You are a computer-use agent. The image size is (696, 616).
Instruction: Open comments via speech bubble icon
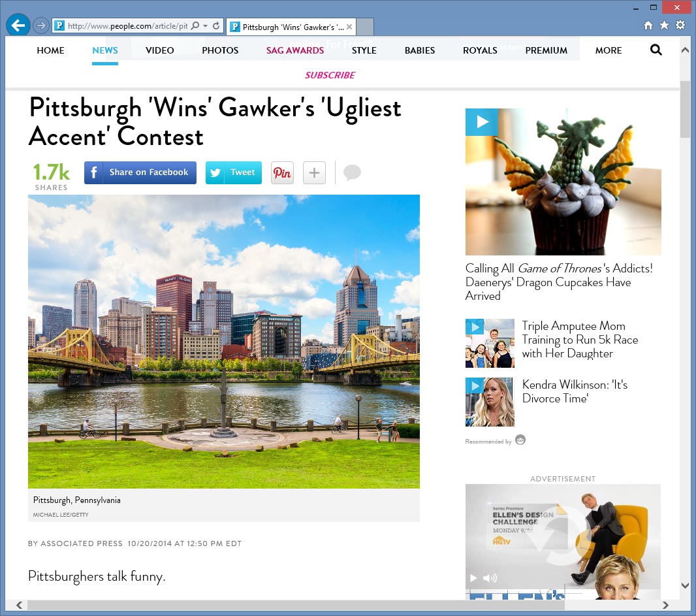tap(352, 172)
